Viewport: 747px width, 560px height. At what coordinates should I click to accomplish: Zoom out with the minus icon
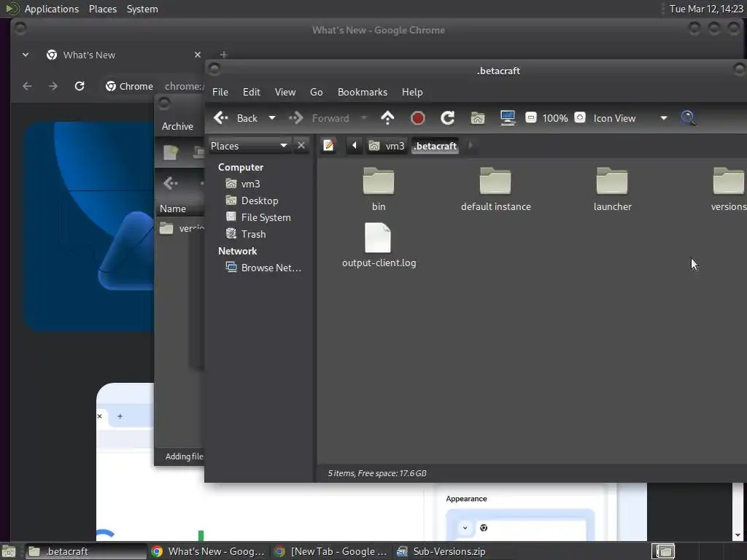tap(531, 117)
